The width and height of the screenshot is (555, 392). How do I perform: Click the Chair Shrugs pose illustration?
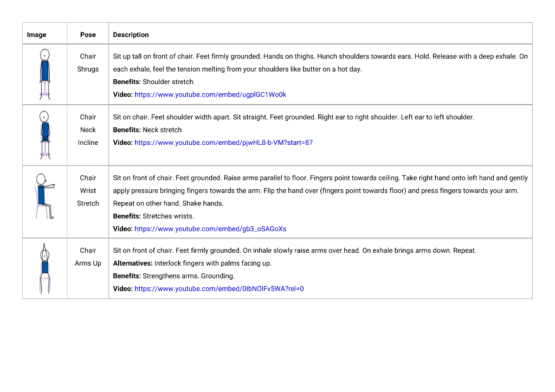click(45, 74)
